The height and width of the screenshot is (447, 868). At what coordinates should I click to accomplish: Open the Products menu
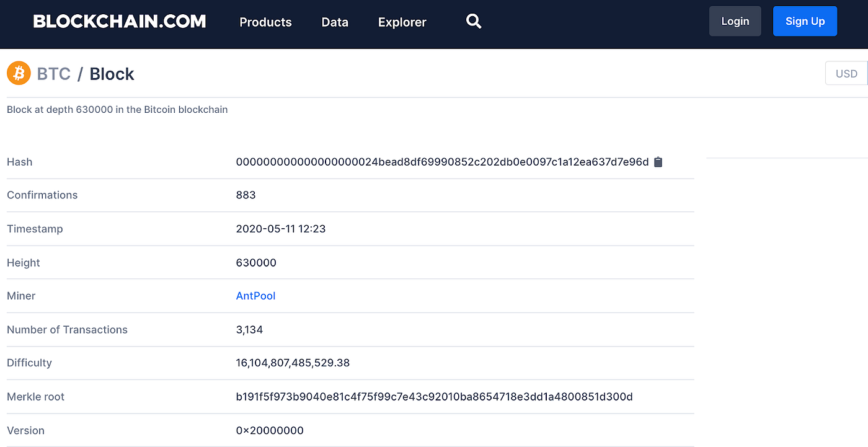click(x=265, y=22)
